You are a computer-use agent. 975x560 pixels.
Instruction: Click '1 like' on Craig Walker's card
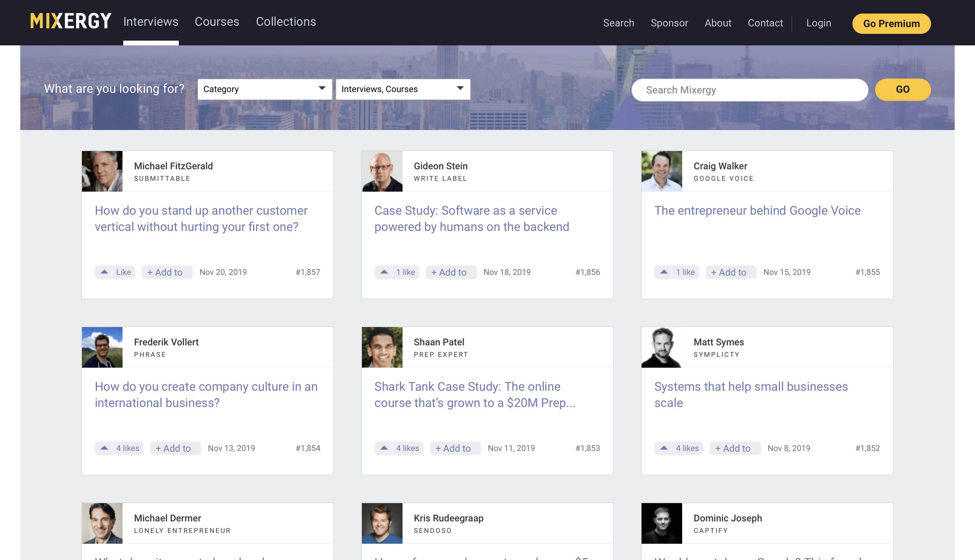click(x=685, y=272)
